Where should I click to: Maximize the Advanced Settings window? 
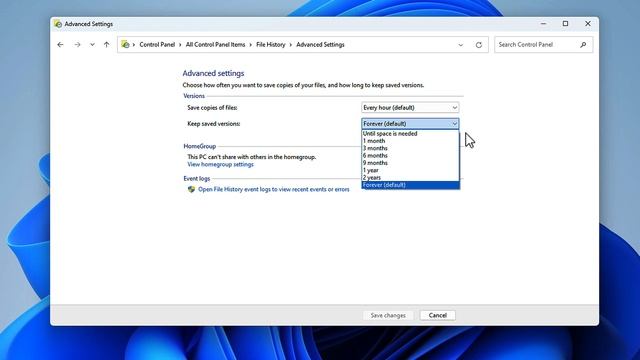(x=565, y=24)
